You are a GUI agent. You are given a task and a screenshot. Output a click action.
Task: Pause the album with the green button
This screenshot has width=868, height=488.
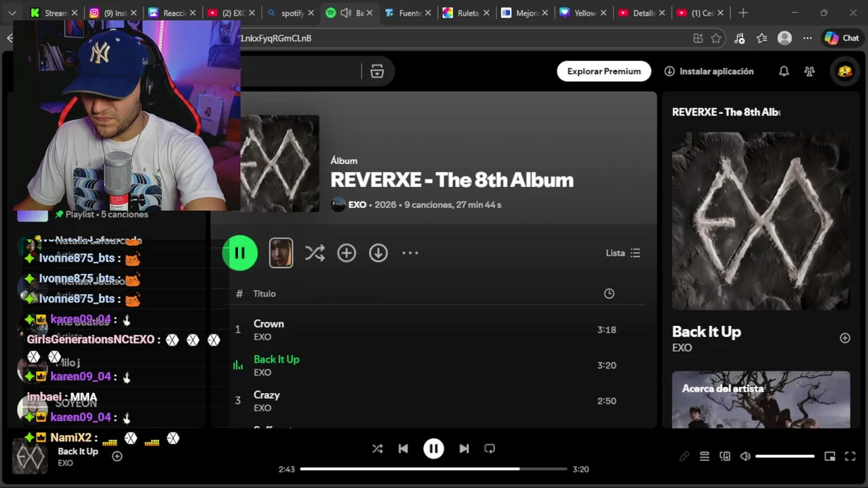[x=239, y=253]
